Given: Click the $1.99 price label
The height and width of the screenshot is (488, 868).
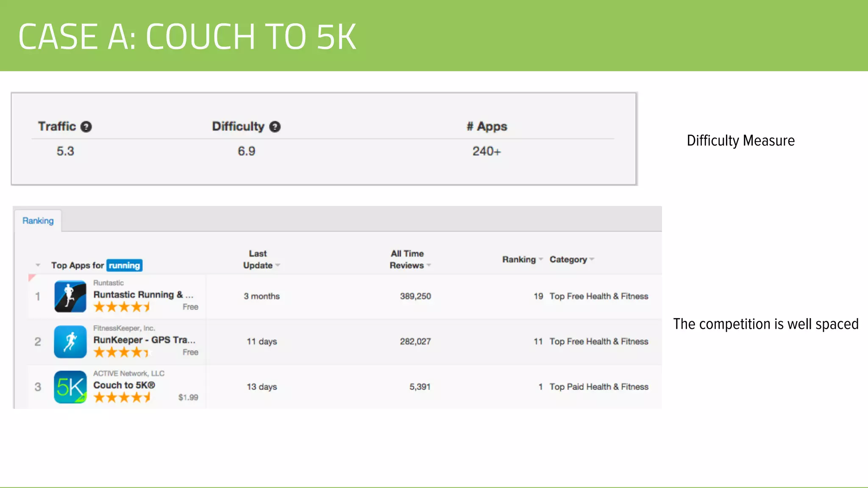Looking at the screenshot, I should [x=188, y=397].
